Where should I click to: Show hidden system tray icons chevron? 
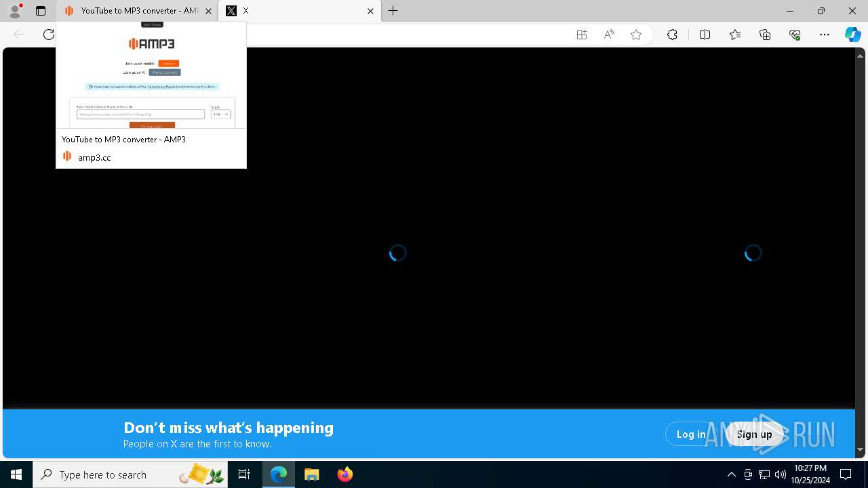(732, 474)
